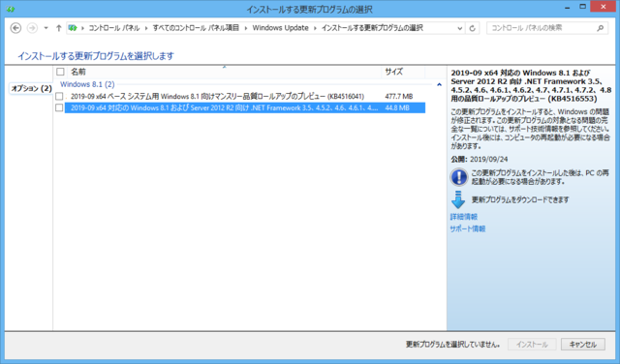This screenshot has width=620, height=364.
Task: Click the 公開: 2019/09/24 date text
Action: (480, 159)
